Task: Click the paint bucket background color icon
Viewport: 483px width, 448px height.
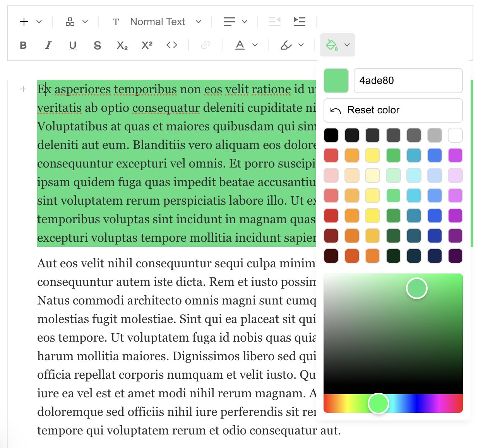Action: (332, 45)
